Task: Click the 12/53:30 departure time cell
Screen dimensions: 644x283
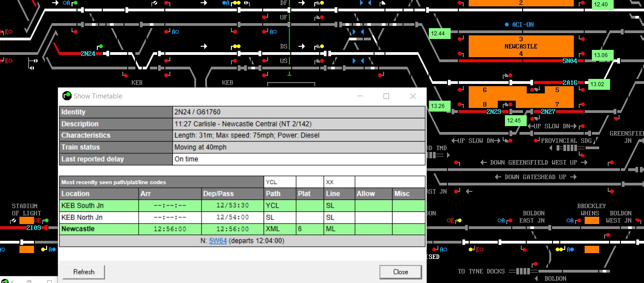Action: pos(232,205)
